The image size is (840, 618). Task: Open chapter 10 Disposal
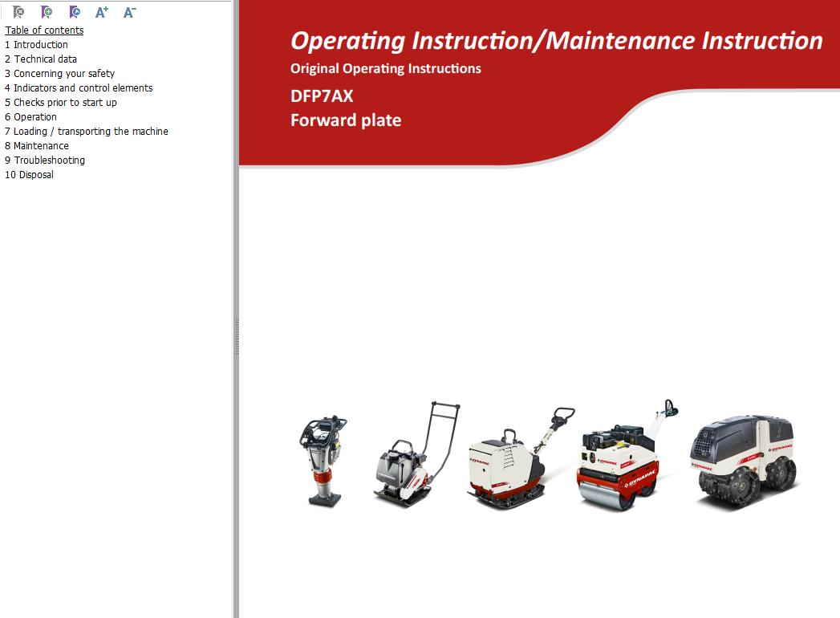[x=30, y=174]
